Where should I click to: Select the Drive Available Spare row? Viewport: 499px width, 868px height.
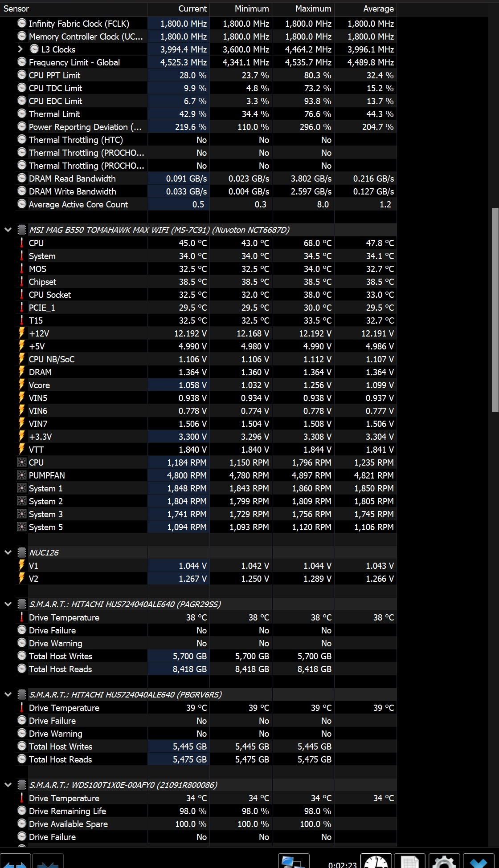pos(198,824)
